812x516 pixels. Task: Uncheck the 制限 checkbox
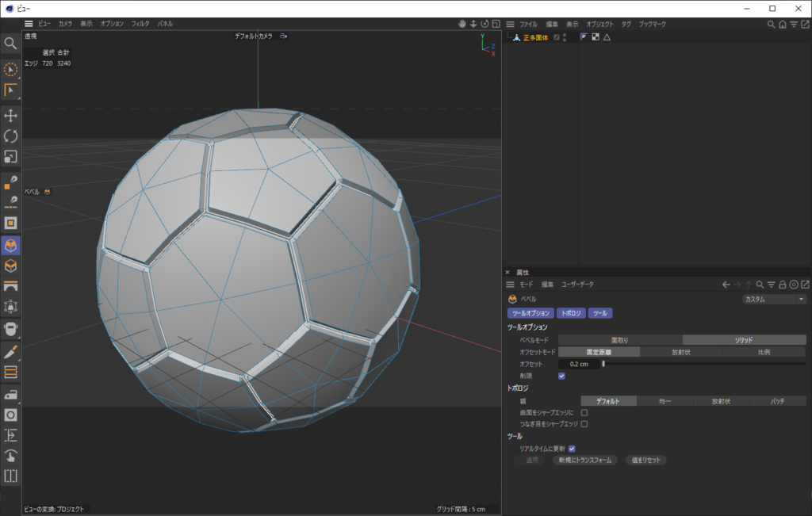coord(561,376)
